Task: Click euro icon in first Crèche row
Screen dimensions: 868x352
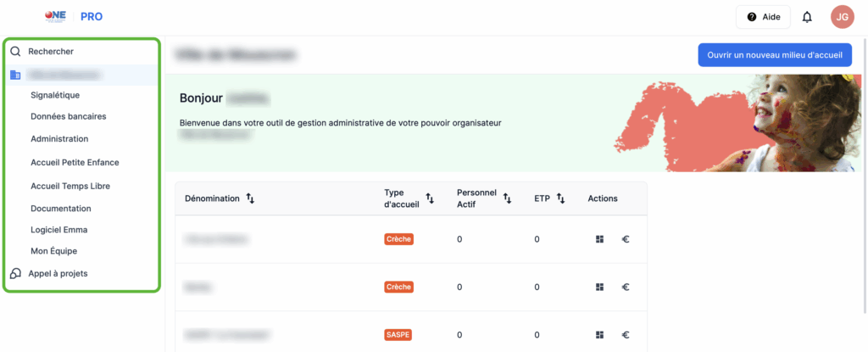Action: [626, 239]
